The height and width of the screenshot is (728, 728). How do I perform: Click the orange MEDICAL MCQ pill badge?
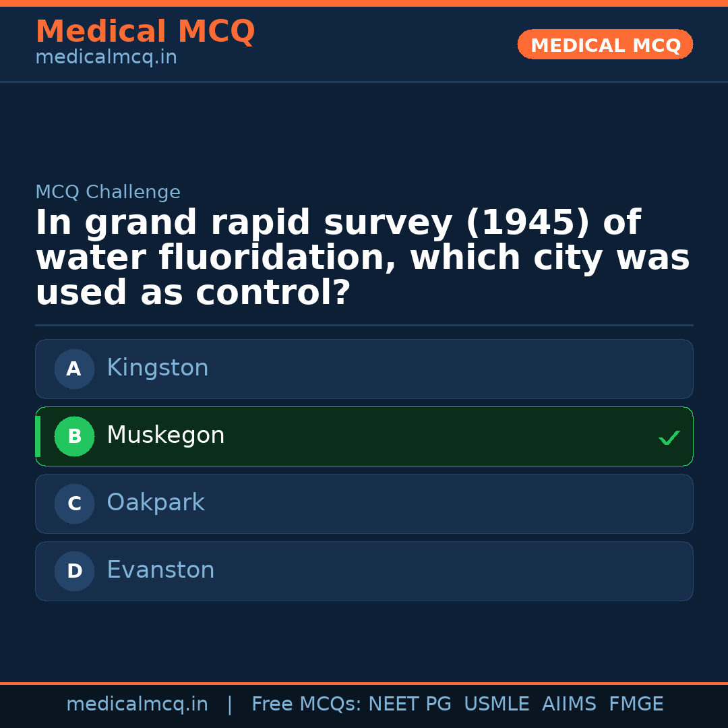point(605,44)
